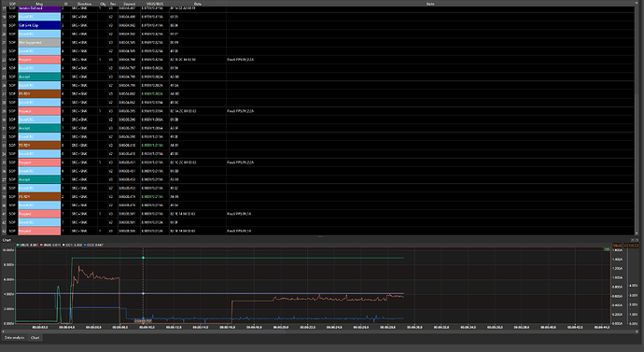Select the Accept message in row 31
The height and width of the screenshot is (352, 644).
tap(39, 128)
